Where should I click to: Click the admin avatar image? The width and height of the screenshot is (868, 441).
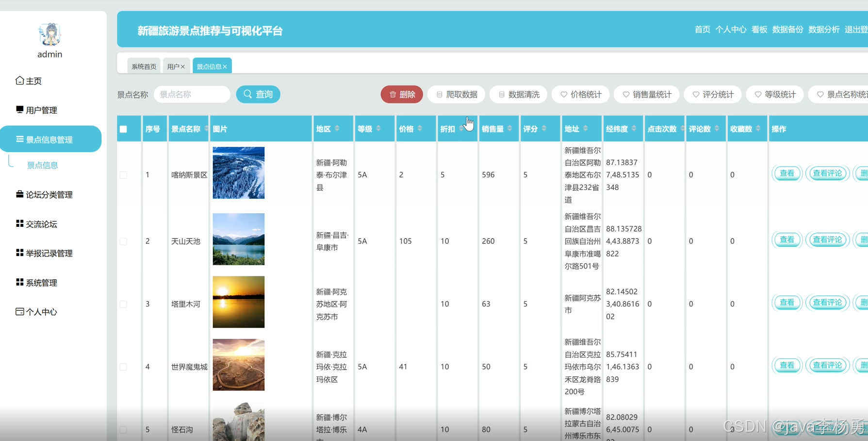49,34
